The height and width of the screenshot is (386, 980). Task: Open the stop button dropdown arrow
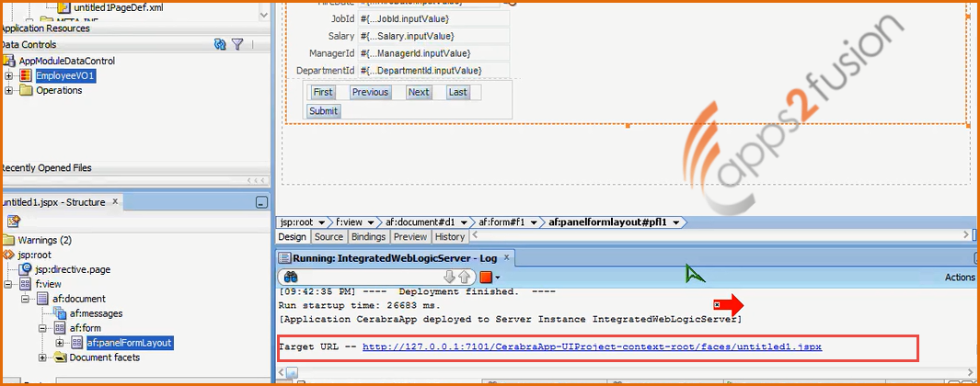[x=498, y=278]
